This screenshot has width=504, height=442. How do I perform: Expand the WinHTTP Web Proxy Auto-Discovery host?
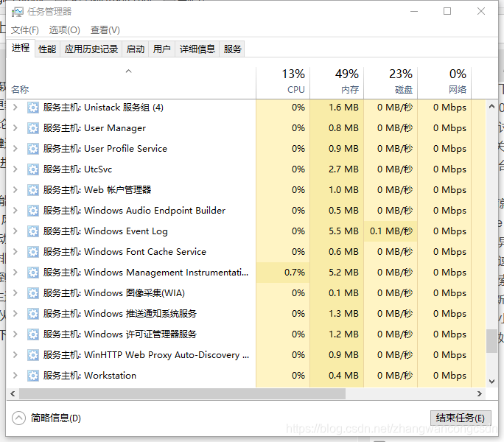click(x=15, y=355)
